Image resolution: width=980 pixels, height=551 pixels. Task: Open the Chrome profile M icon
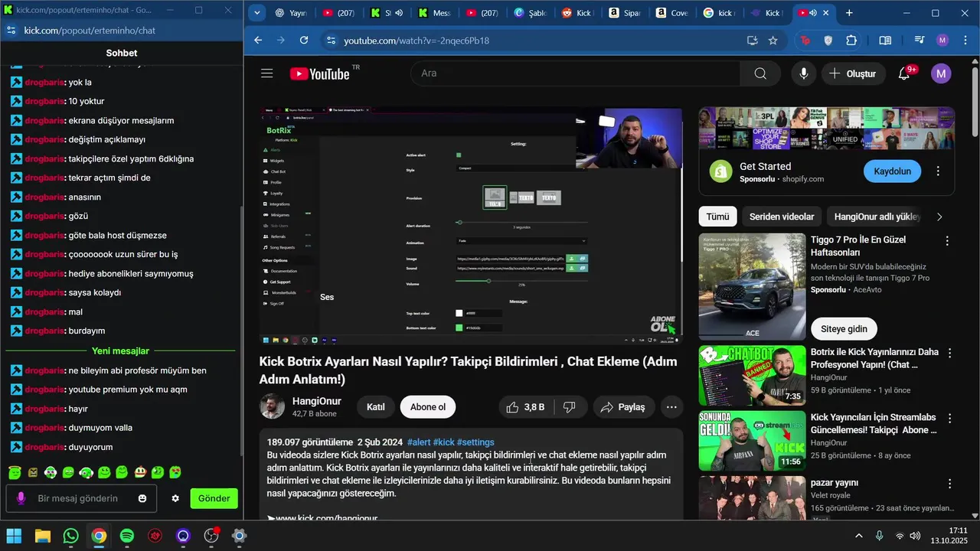click(942, 41)
